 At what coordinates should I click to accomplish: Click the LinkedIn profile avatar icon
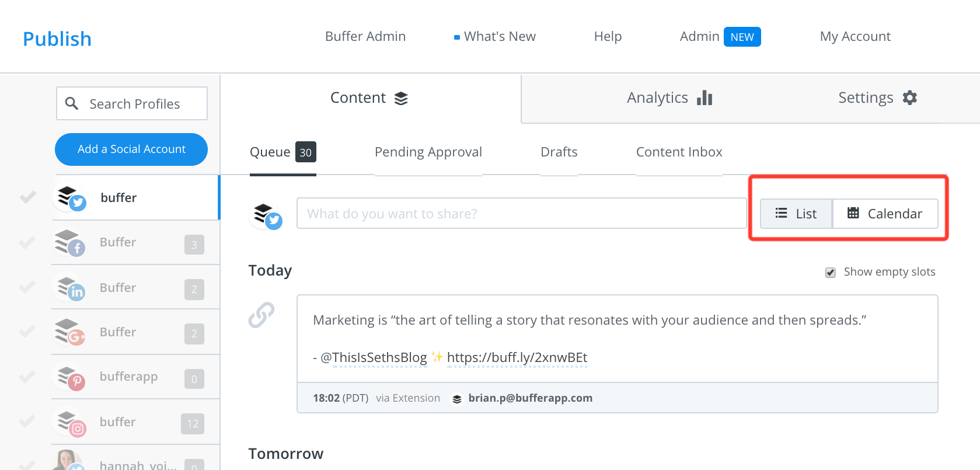tap(69, 287)
